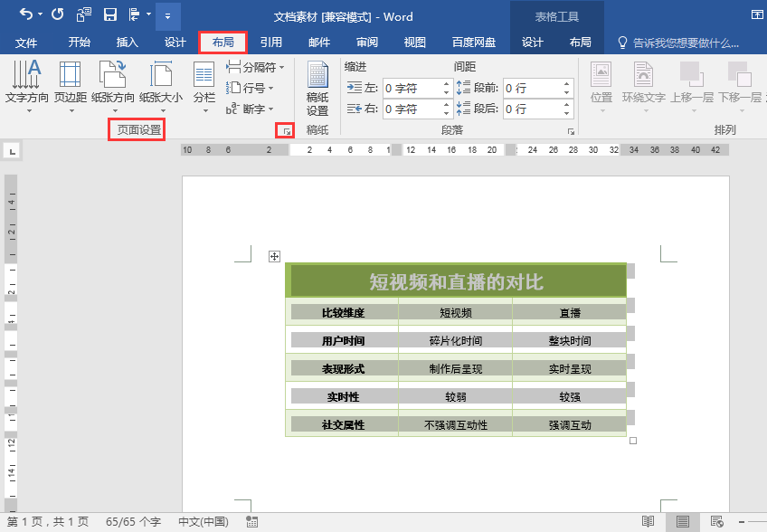Open the References (引用) tab

(271, 43)
